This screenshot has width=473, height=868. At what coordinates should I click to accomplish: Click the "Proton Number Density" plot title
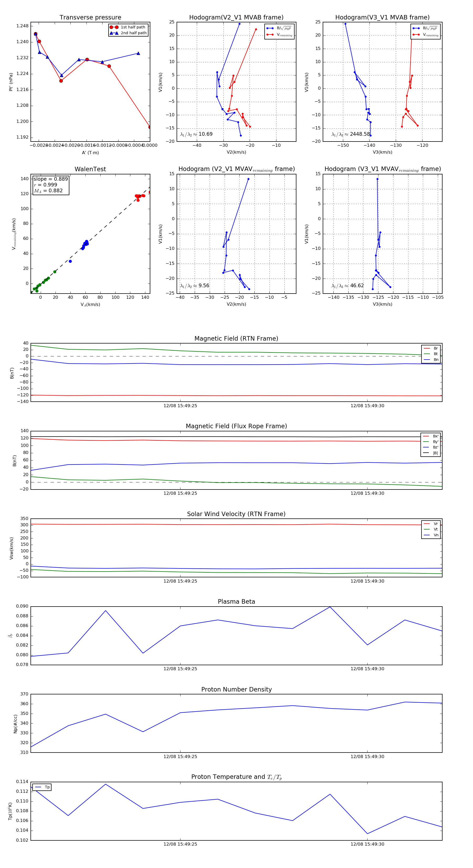(236, 689)
